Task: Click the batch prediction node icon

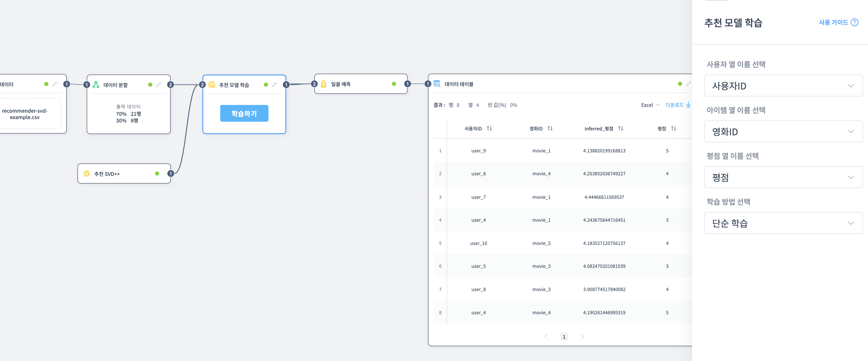Action: pos(323,84)
